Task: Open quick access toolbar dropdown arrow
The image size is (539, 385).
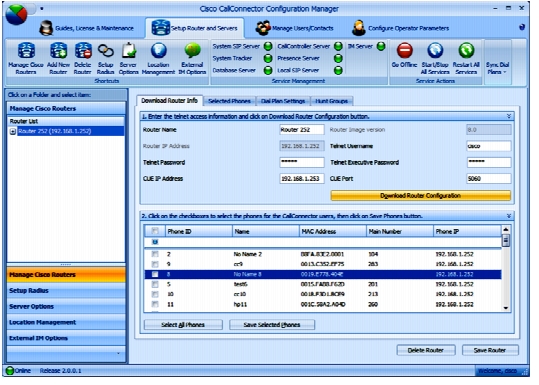Action: (x=42, y=9)
